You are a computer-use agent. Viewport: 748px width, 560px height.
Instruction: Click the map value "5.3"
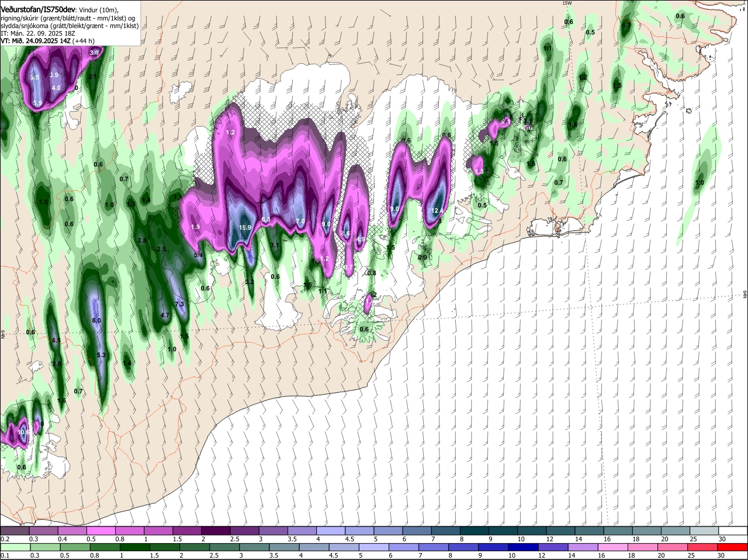[x=101, y=355]
